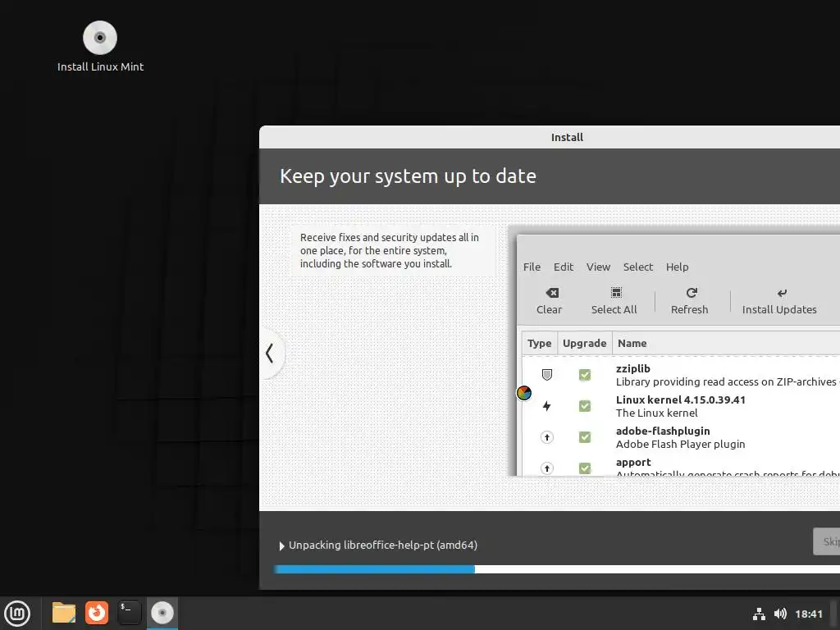Open the View menu in the slideshow
The image size is (840, 630).
click(x=598, y=267)
